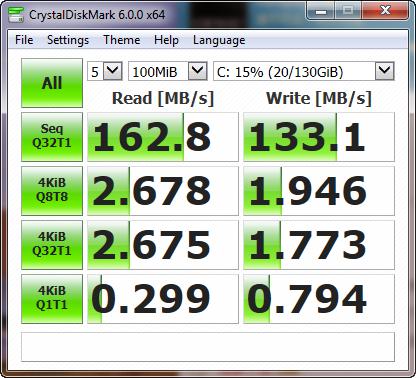Open the Settings menu
Viewport: 416px width, 378px height.
pos(68,40)
